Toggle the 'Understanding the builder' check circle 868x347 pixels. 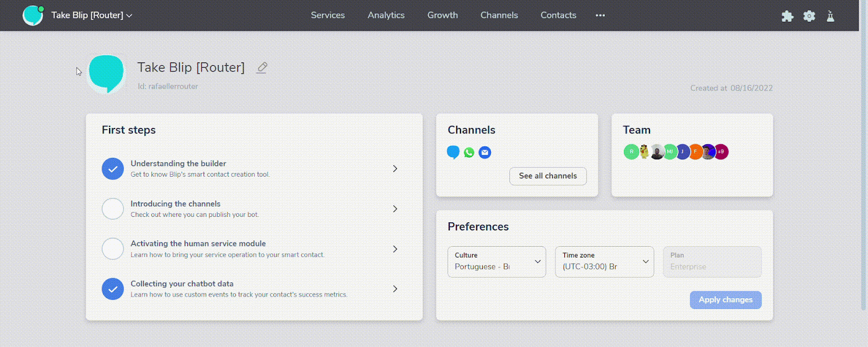point(113,169)
